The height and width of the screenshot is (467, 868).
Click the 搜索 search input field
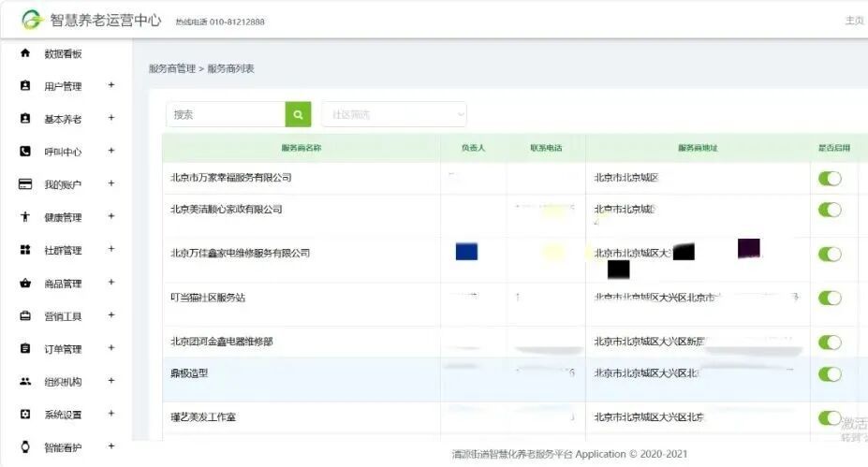[226, 114]
